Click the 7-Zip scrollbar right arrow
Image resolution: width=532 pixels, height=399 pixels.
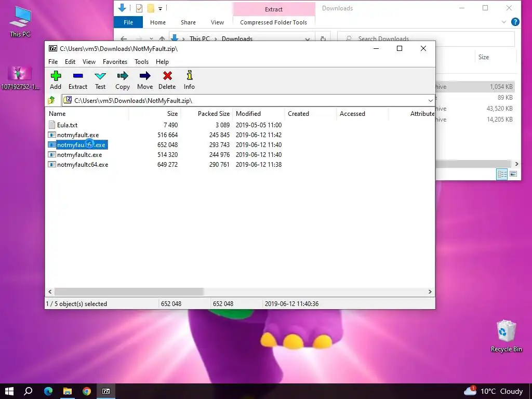coord(430,292)
